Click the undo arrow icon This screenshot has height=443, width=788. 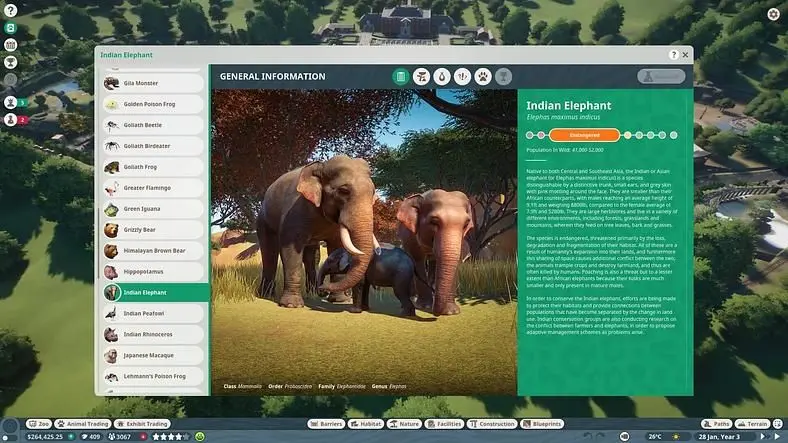(587, 436)
